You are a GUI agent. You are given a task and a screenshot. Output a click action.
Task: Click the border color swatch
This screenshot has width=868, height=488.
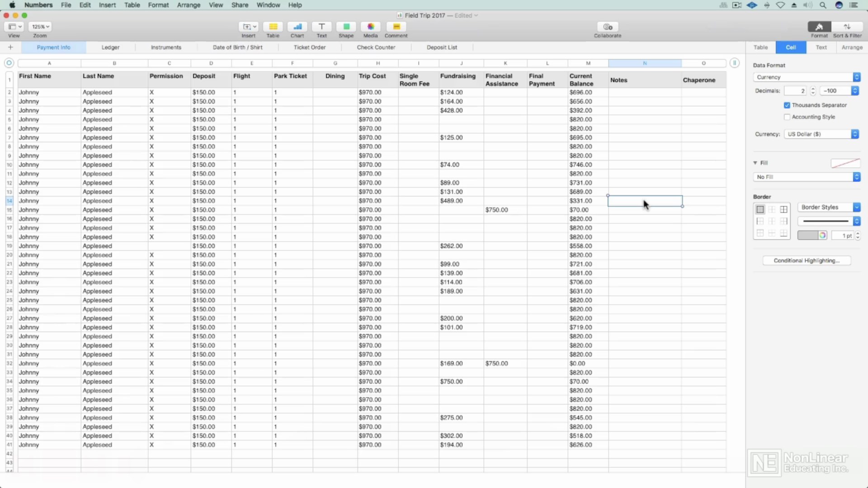point(808,235)
